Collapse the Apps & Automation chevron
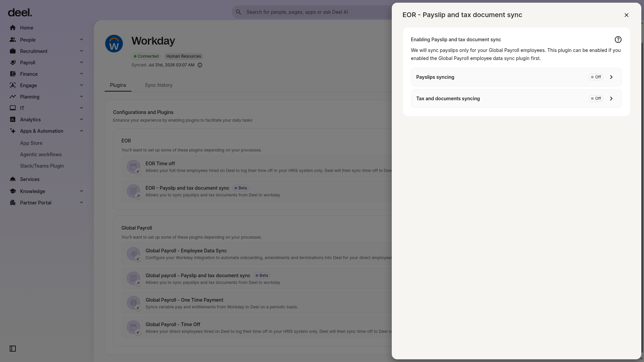Image resolution: width=644 pixels, height=362 pixels. point(82,131)
